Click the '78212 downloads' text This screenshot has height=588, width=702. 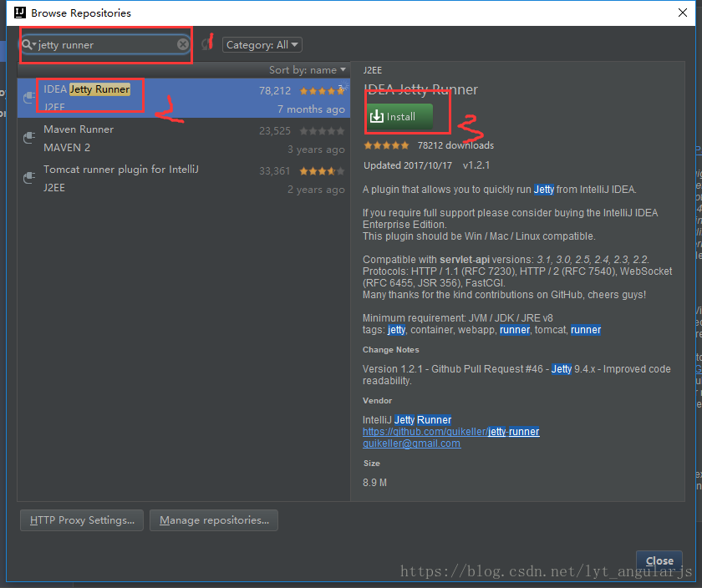pos(455,145)
